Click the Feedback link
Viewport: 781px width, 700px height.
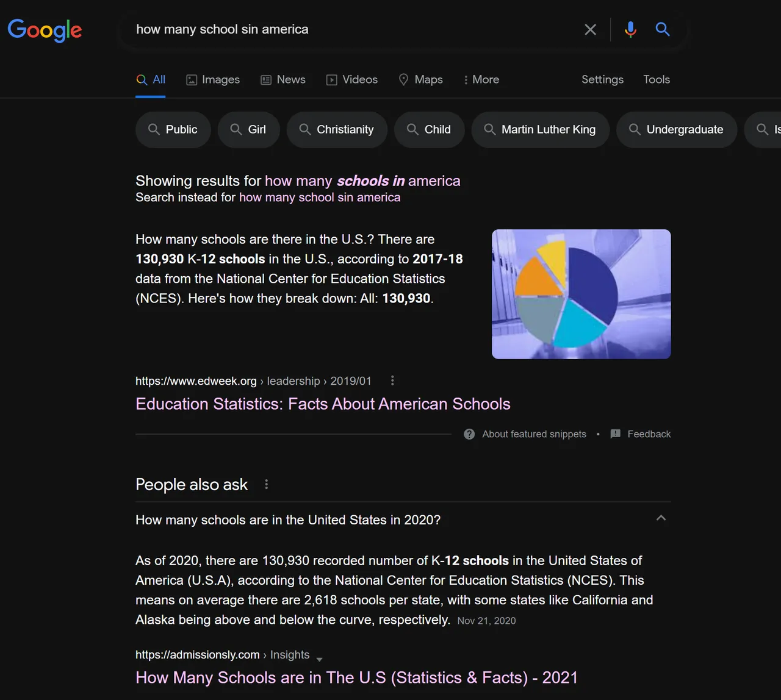(649, 434)
